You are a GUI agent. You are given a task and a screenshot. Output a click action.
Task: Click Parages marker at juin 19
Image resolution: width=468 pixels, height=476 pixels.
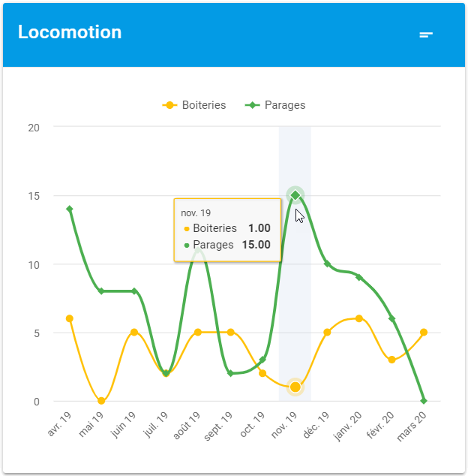tap(134, 291)
